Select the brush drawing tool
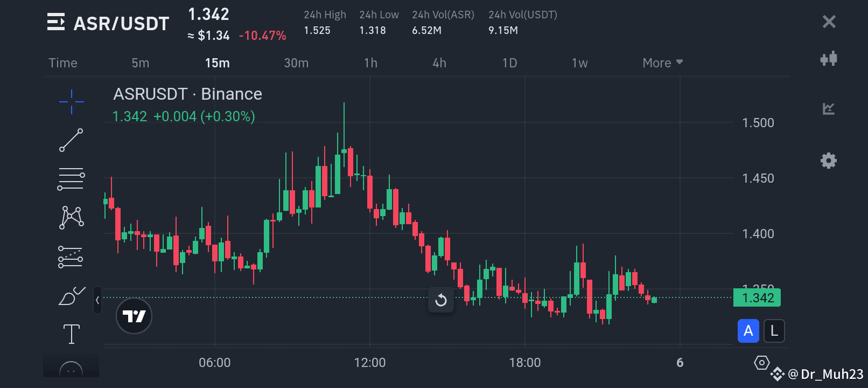Viewport: 868px width, 388px height. pyautogui.click(x=72, y=297)
